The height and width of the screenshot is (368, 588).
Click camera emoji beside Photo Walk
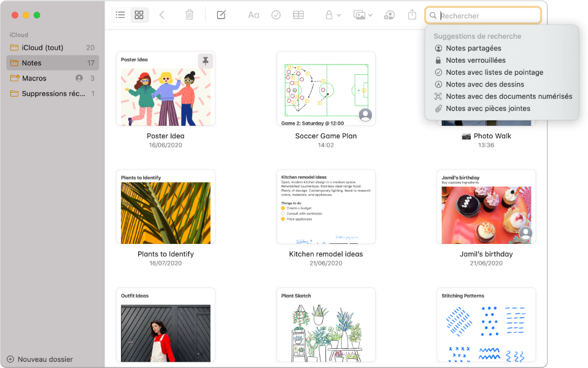pos(466,136)
